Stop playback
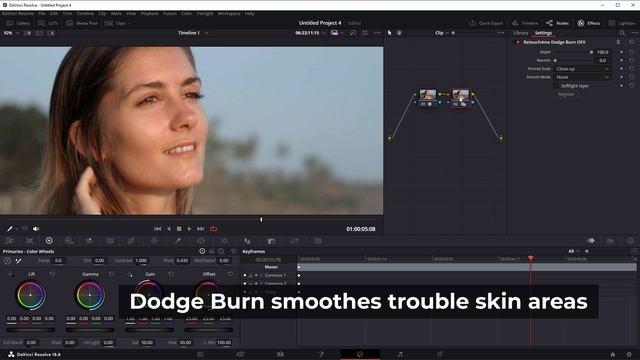This screenshot has height=360, width=640. tap(179, 229)
